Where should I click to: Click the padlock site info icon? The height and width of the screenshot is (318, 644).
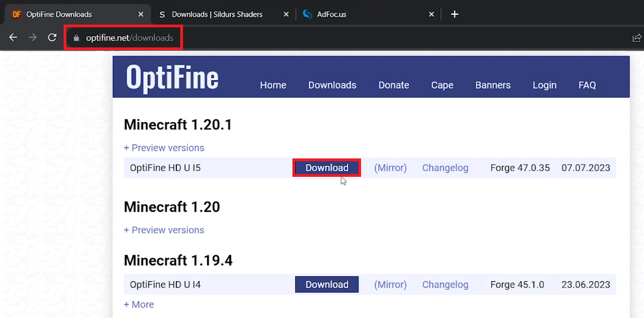click(x=76, y=38)
